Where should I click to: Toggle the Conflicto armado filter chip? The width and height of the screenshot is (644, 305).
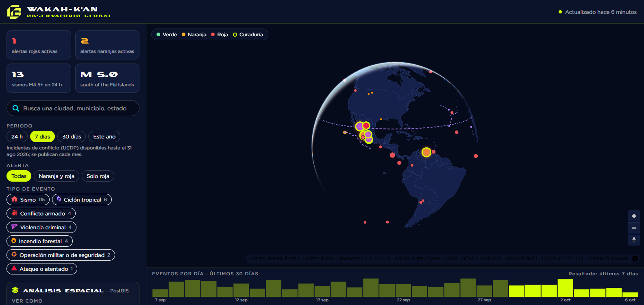tap(41, 213)
